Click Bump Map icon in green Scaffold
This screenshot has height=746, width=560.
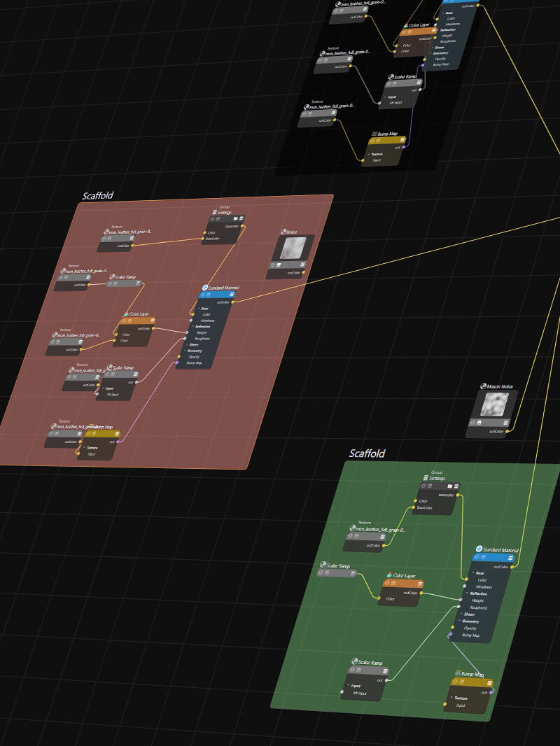[457, 673]
